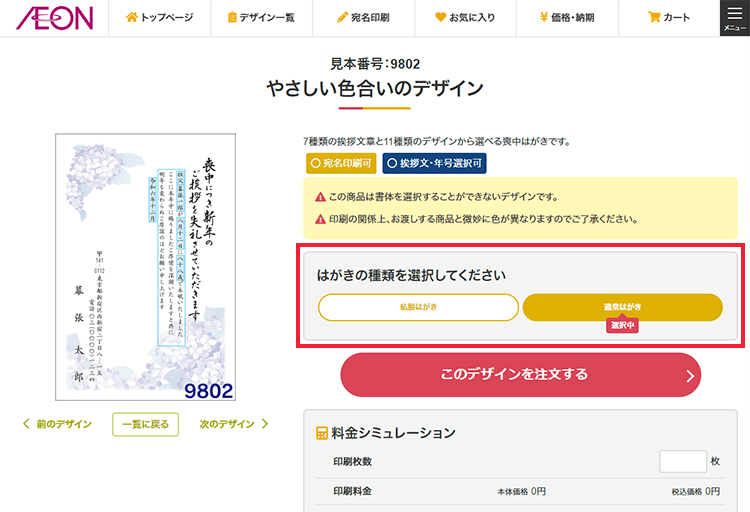The height and width of the screenshot is (512, 750).
Task: Click the pencil icon for 宛名印刷
Action: pyautogui.click(x=342, y=17)
